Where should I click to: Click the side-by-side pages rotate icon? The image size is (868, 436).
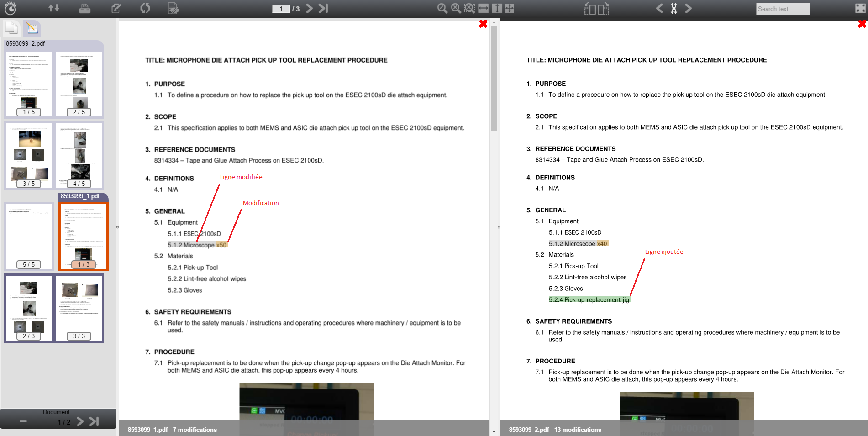596,8
